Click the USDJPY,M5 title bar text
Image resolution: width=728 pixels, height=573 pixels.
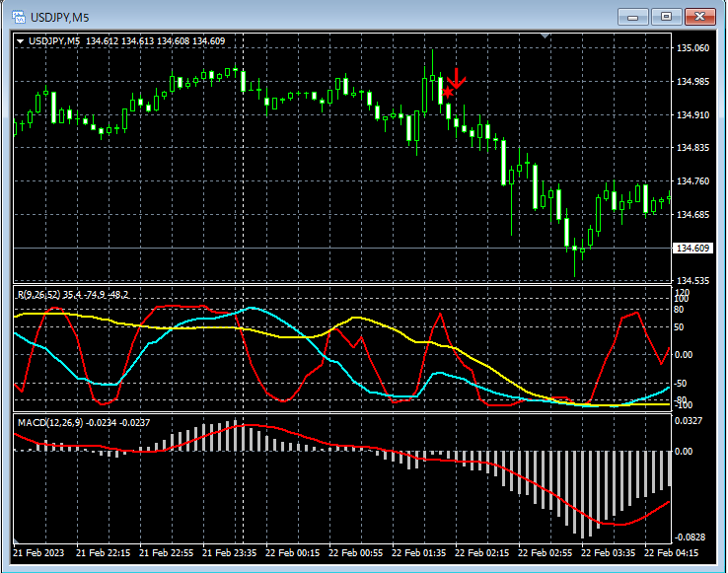coord(58,17)
